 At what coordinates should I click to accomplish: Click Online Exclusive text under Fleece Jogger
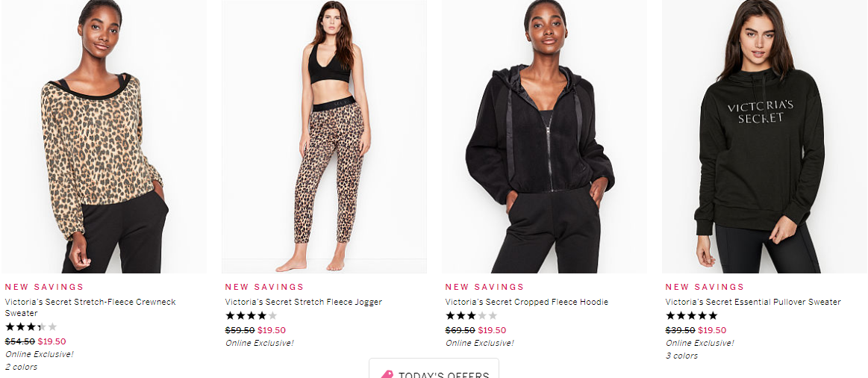(259, 343)
